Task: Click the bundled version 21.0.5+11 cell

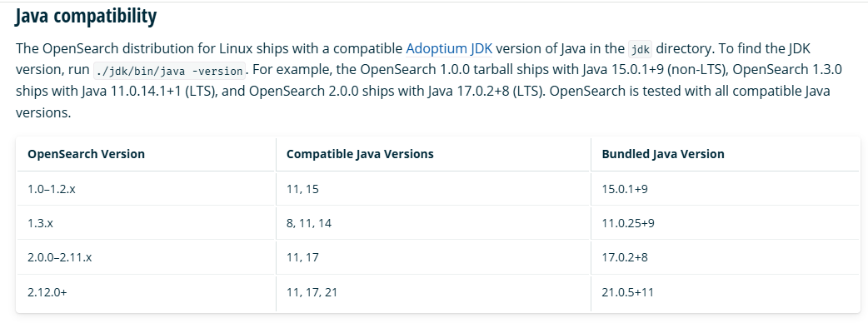Action: (x=726, y=292)
